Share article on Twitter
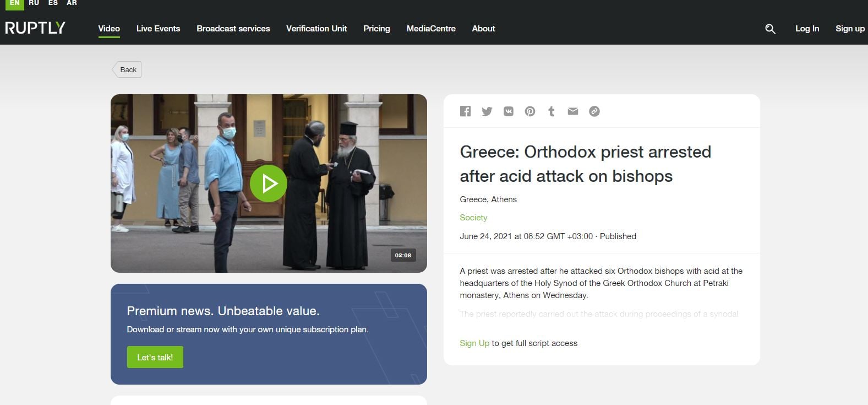Viewport: 868px width, 405px height. [x=487, y=111]
